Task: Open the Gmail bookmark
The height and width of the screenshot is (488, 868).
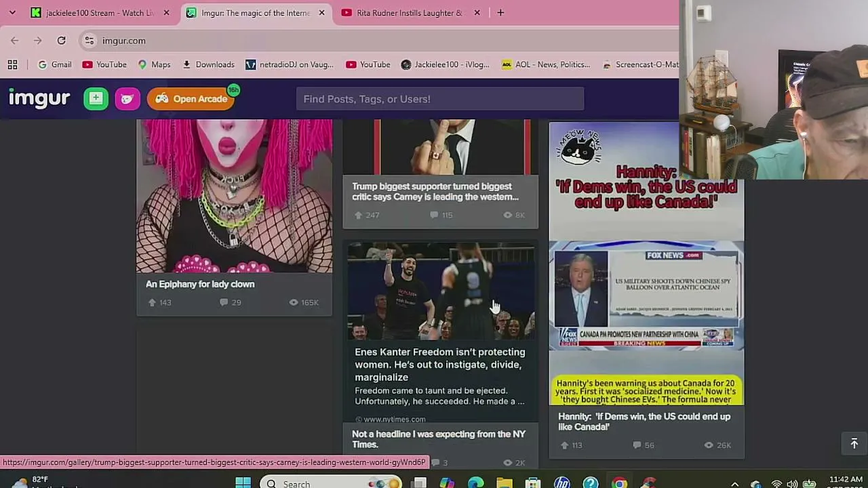Action: point(54,64)
